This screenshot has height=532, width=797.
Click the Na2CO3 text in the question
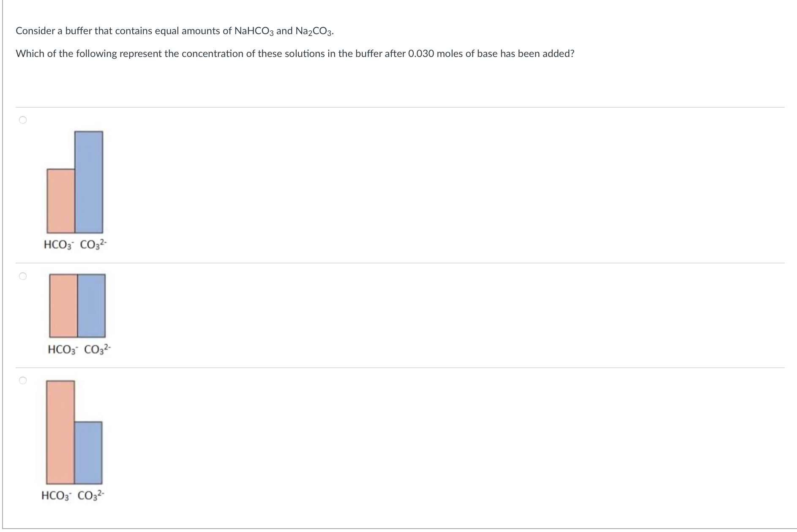coord(313,31)
